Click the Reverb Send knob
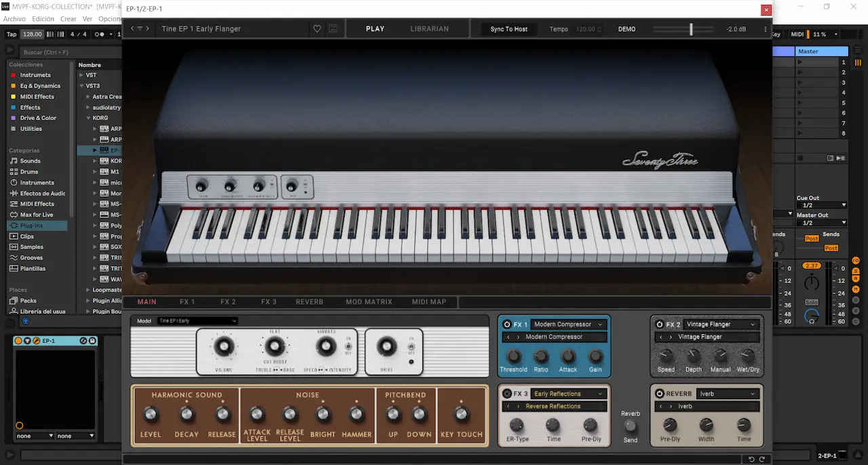The width and height of the screenshot is (868, 465). 631,426
